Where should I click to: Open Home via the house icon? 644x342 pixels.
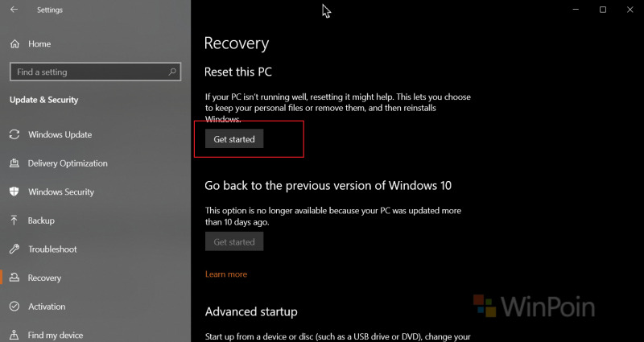point(14,44)
